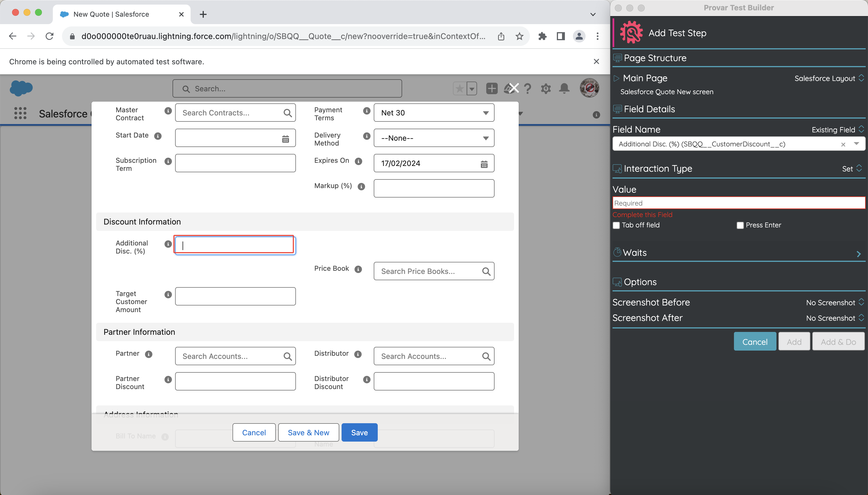Screen dimensions: 868x495
Task: Click the Save & New button
Action: [308, 432]
